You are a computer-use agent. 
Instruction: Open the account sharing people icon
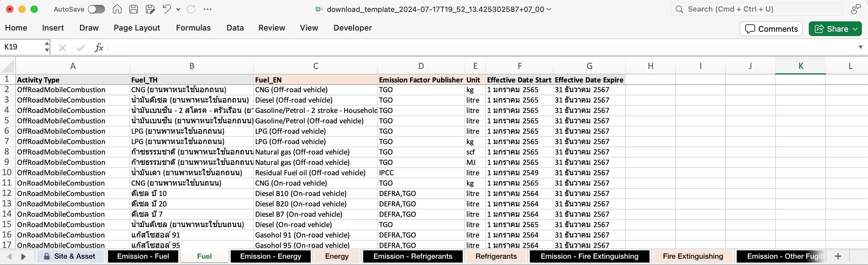tap(855, 9)
